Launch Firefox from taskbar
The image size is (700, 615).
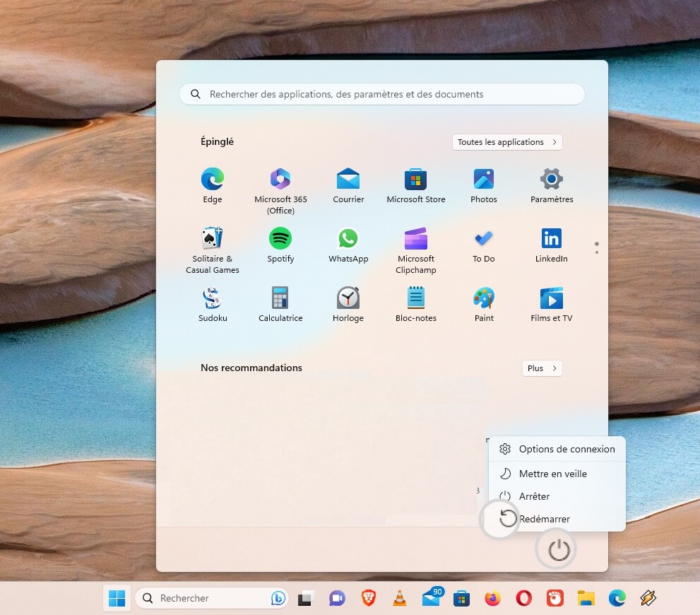tap(493, 598)
